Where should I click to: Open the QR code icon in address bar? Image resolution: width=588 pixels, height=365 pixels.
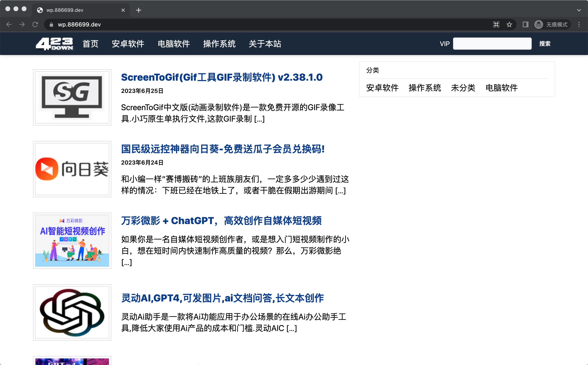click(x=496, y=24)
